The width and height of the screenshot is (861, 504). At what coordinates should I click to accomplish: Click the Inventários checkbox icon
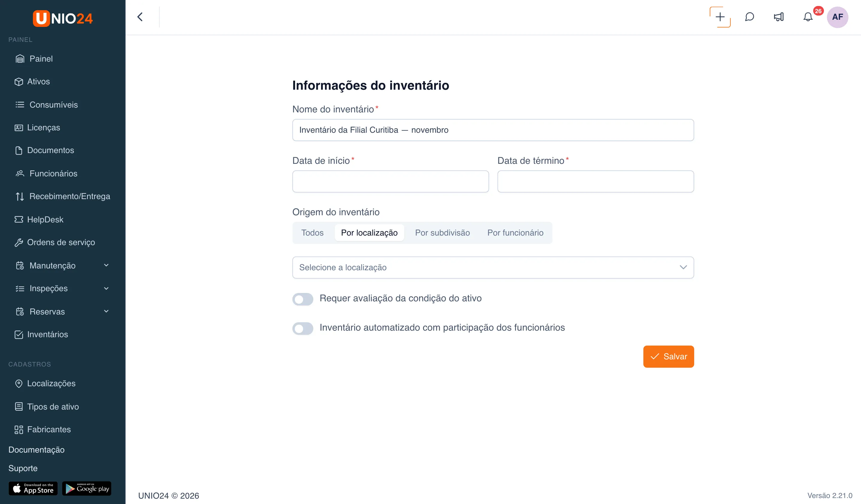pos(19,335)
